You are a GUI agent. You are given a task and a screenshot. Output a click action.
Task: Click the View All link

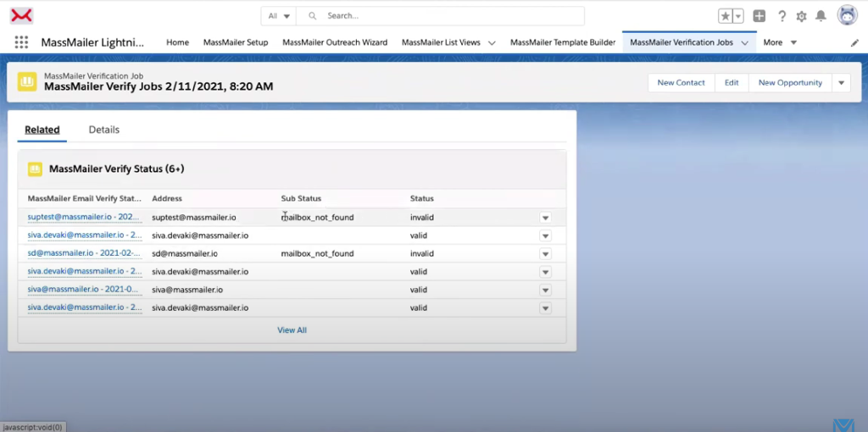tap(292, 330)
